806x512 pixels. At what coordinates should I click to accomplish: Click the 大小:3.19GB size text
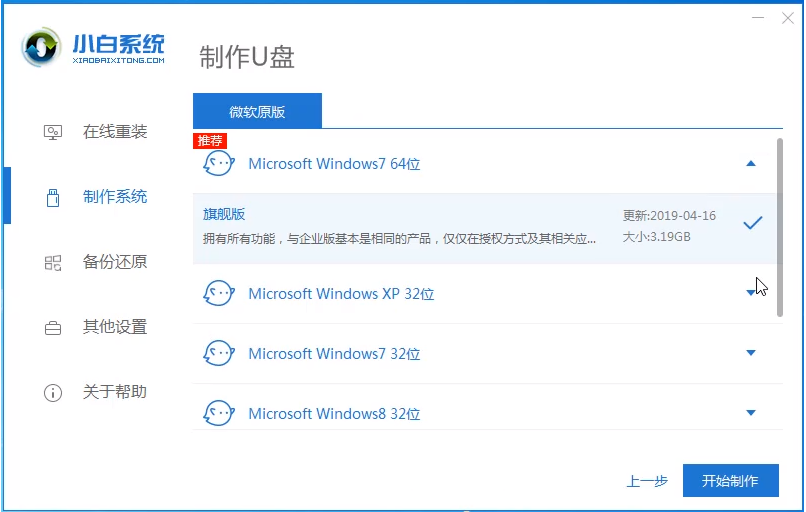tap(656, 237)
